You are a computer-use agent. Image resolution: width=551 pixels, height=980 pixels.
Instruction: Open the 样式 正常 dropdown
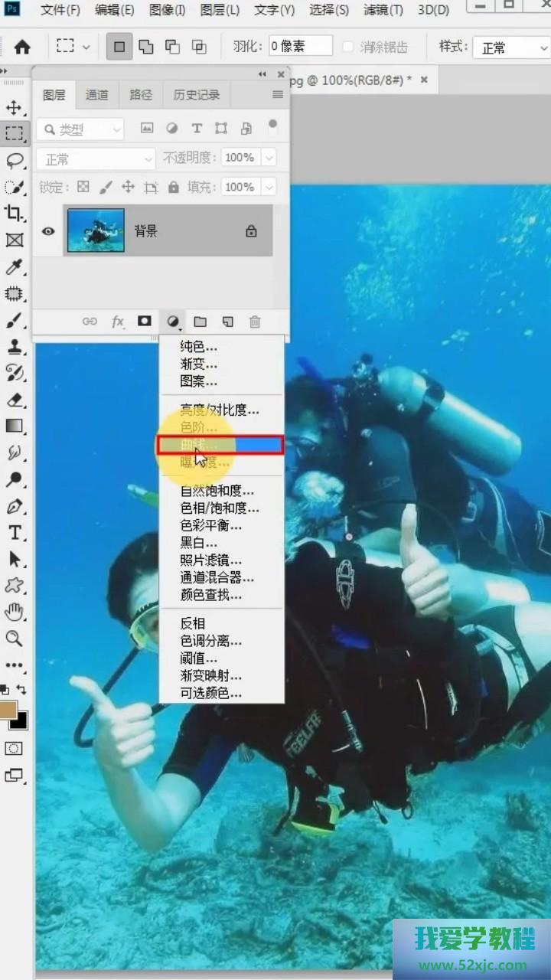pos(511,47)
